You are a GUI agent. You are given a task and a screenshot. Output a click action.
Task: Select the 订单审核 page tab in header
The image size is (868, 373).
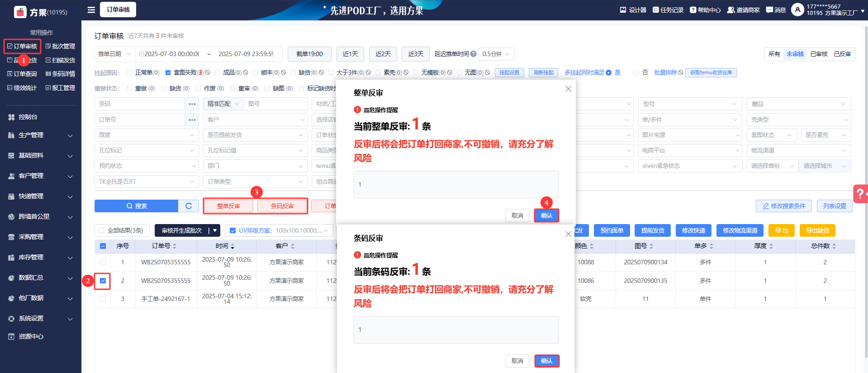(119, 10)
